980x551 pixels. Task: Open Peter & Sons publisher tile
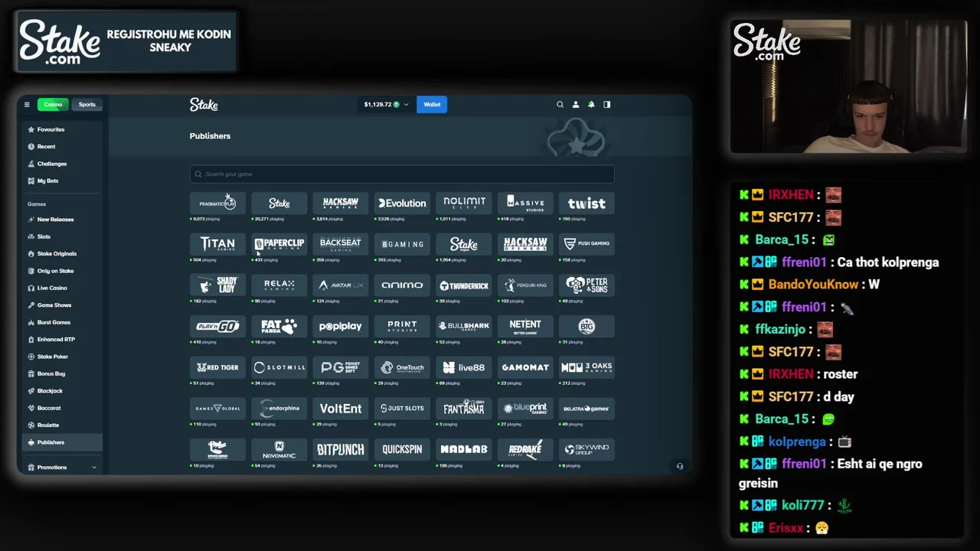pyautogui.click(x=586, y=285)
